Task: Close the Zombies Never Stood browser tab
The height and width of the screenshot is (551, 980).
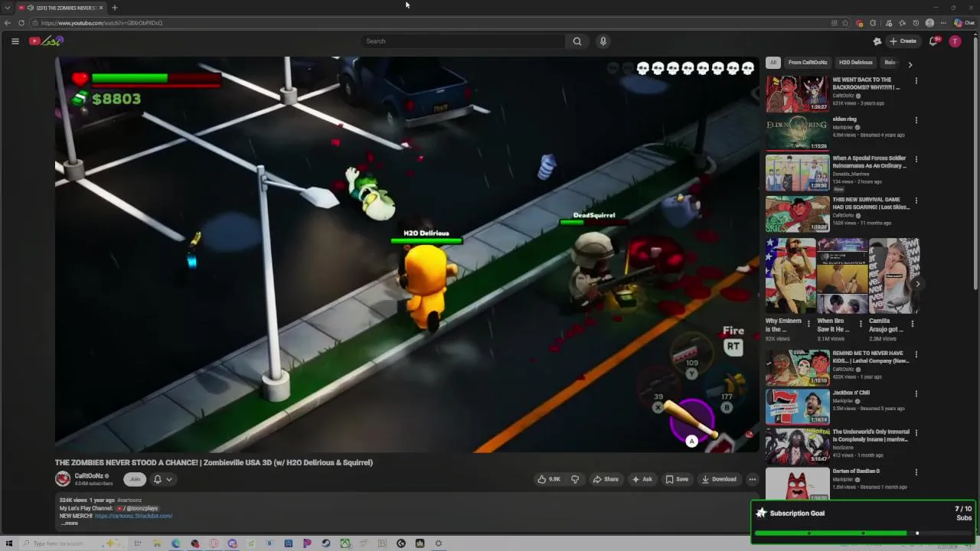Action: [101, 8]
